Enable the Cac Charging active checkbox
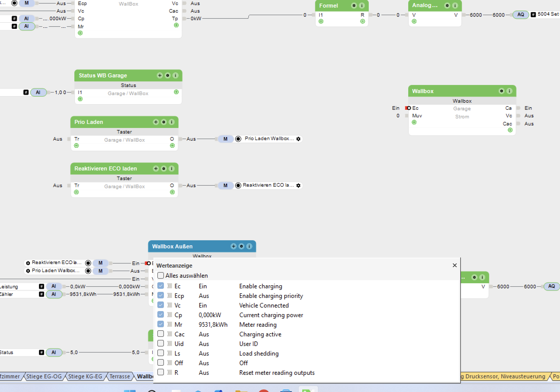The image size is (560, 392). (161, 334)
